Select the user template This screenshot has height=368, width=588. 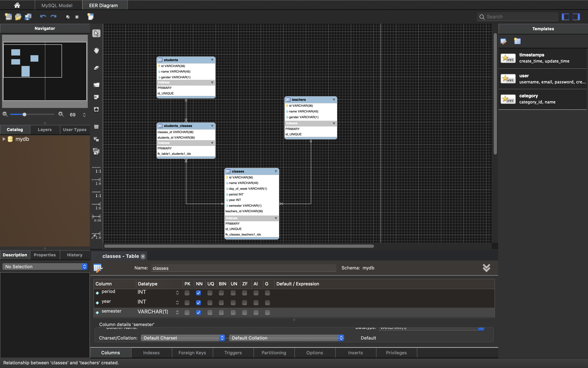[x=543, y=79]
